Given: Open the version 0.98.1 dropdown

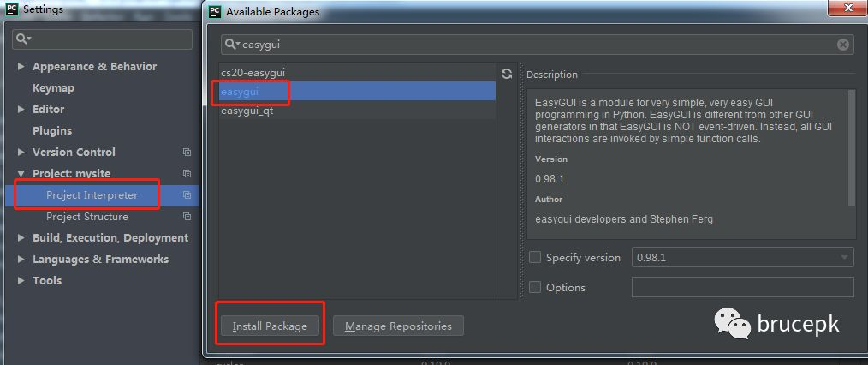Looking at the screenshot, I should coord(742,257).
